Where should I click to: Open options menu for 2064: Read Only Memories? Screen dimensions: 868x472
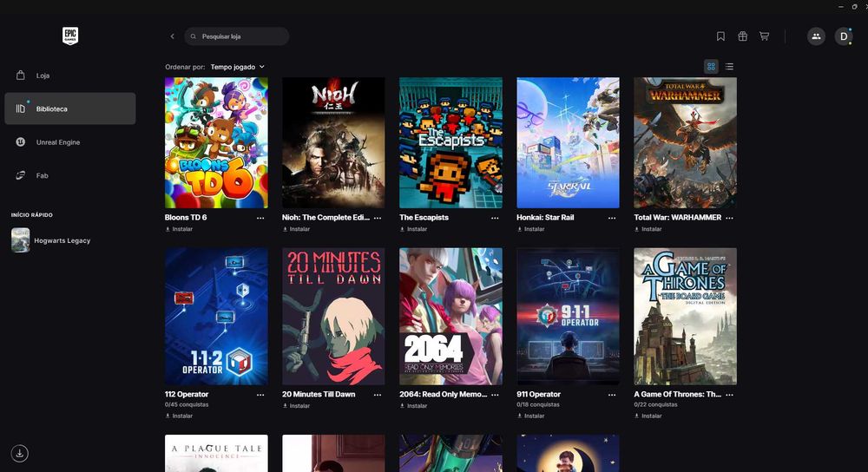pyautogui.click(x=495, y=395)
